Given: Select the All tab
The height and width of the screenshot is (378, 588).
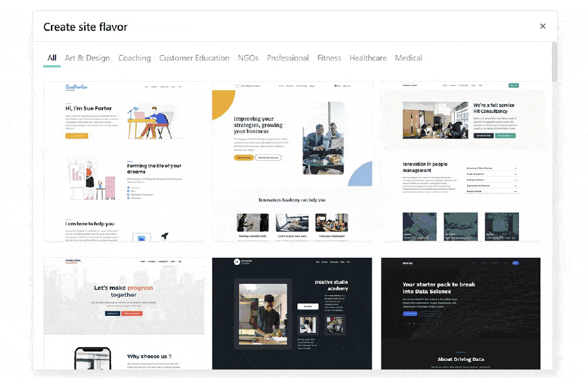Looking at the screenshot, I should 52,58.
